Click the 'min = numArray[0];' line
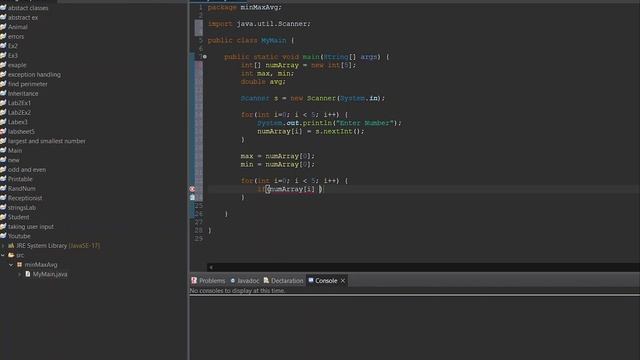Image resolution: width=640 pixels, height=360 pixels. (x=278, y=164)
